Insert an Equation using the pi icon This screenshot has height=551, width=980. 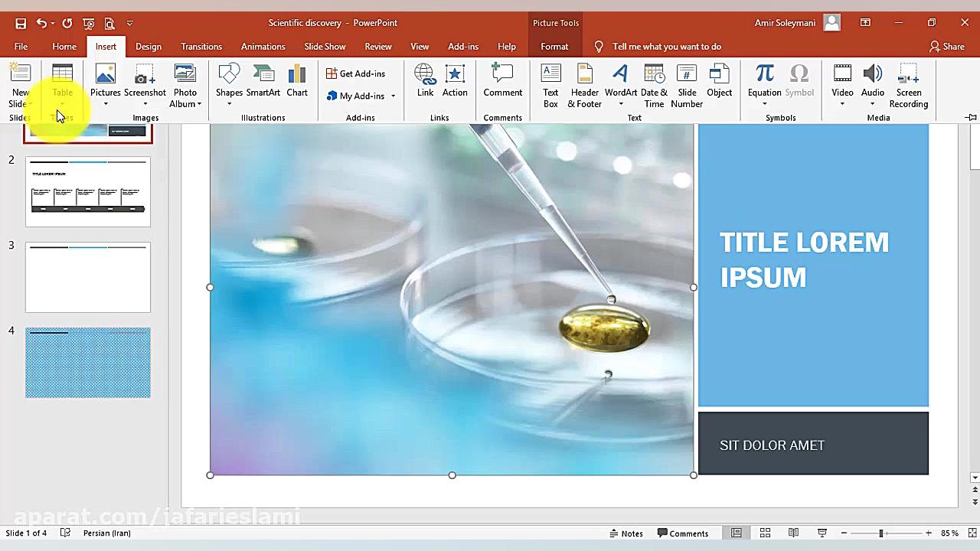click(764, 83)
